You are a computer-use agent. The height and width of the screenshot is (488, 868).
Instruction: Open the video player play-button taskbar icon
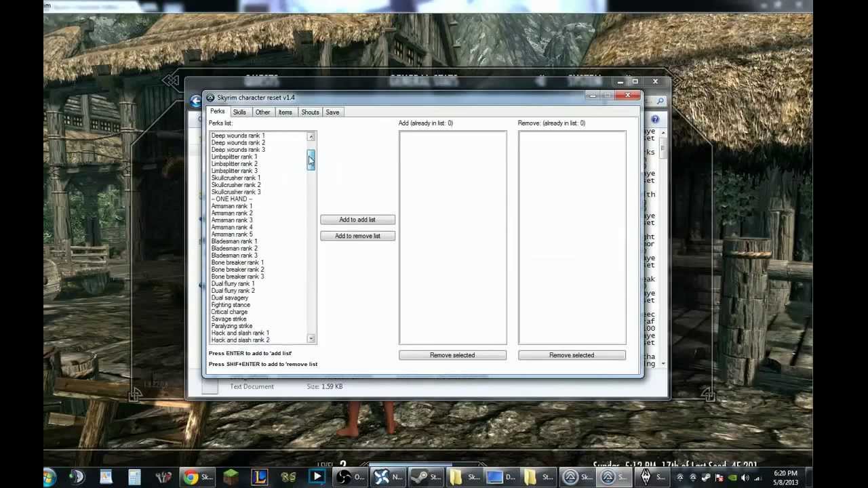coord(317,477)
